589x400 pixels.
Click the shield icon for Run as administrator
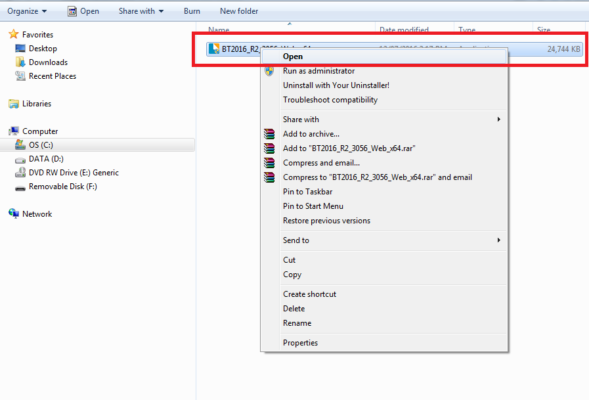tap(269, 71)
